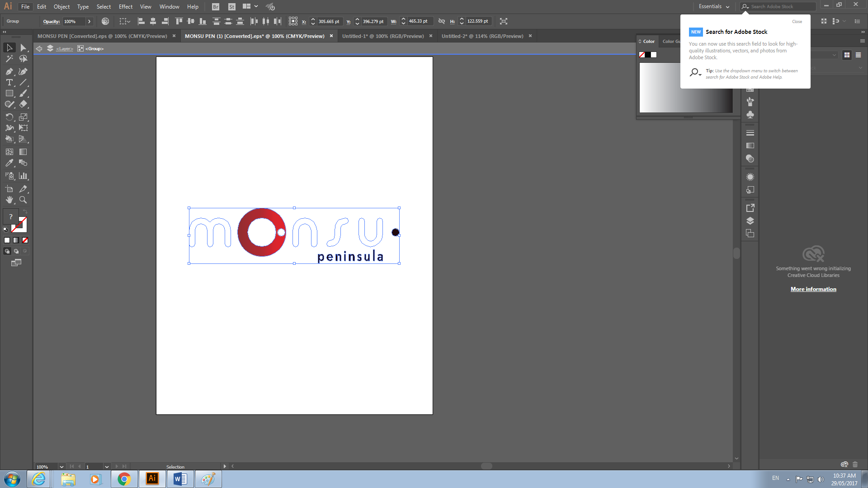Select the Eyedropper tool
This screenshot has width=868, height=488.
9,163
